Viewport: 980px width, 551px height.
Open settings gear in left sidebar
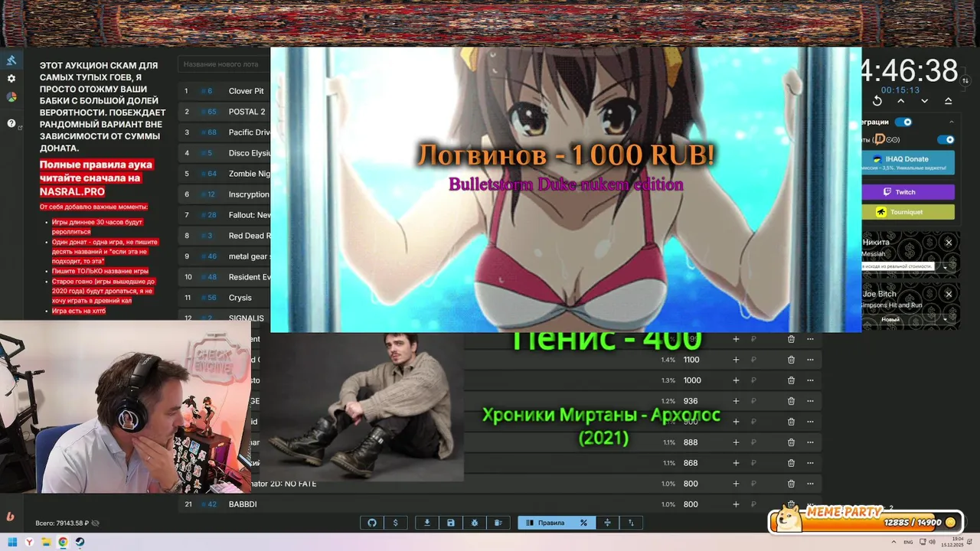(x=11, y=79)
